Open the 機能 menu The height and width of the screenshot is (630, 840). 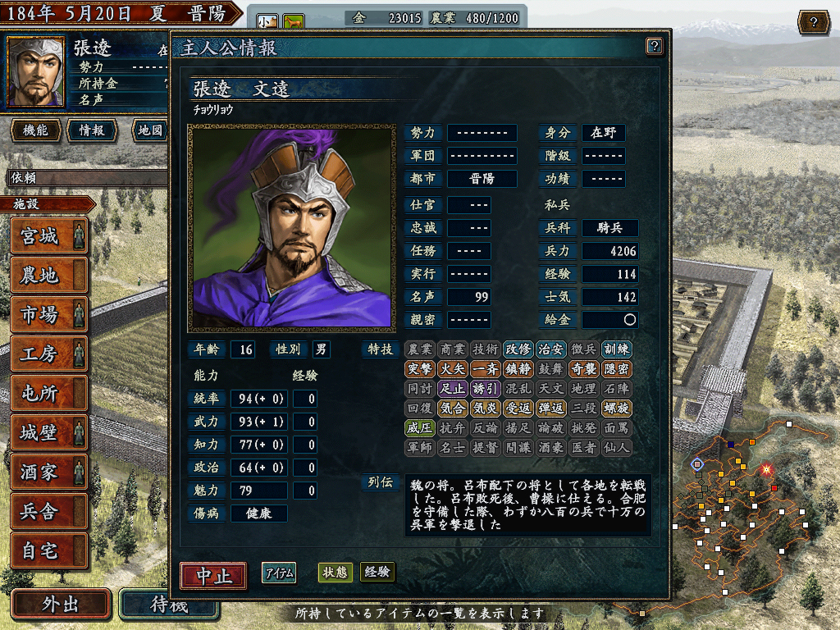pyautogui.click(x=35, y=130)
